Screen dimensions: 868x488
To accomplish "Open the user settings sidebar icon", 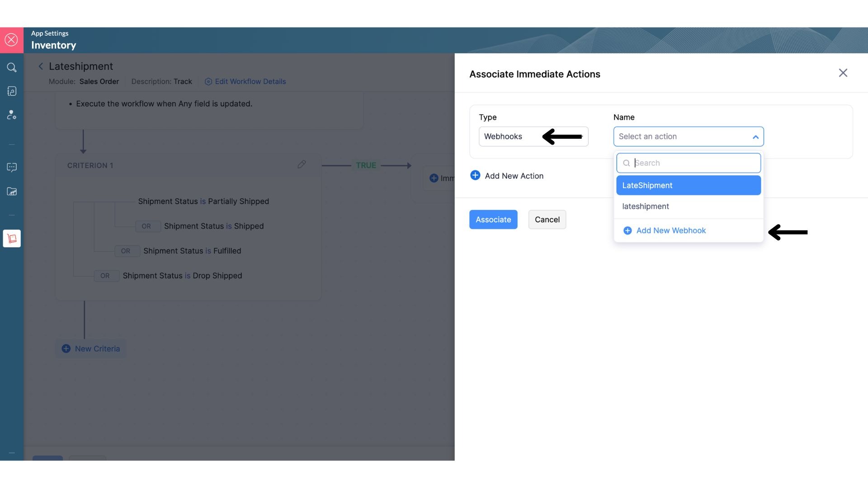I will [x=12, y=115].
